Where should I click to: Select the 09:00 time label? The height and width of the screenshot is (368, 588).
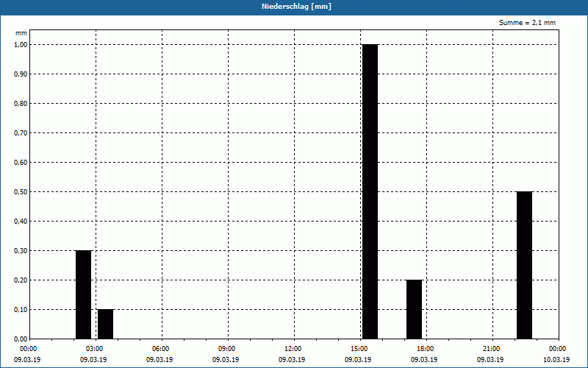pos(226,349)
